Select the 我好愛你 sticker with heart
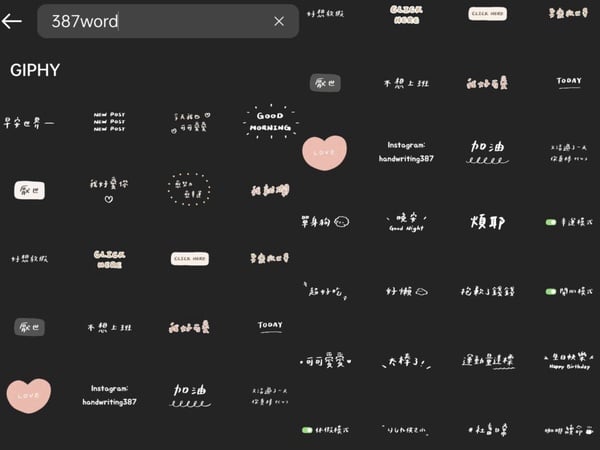The height and width of the screenshot is (450, 600). [109, 190]
